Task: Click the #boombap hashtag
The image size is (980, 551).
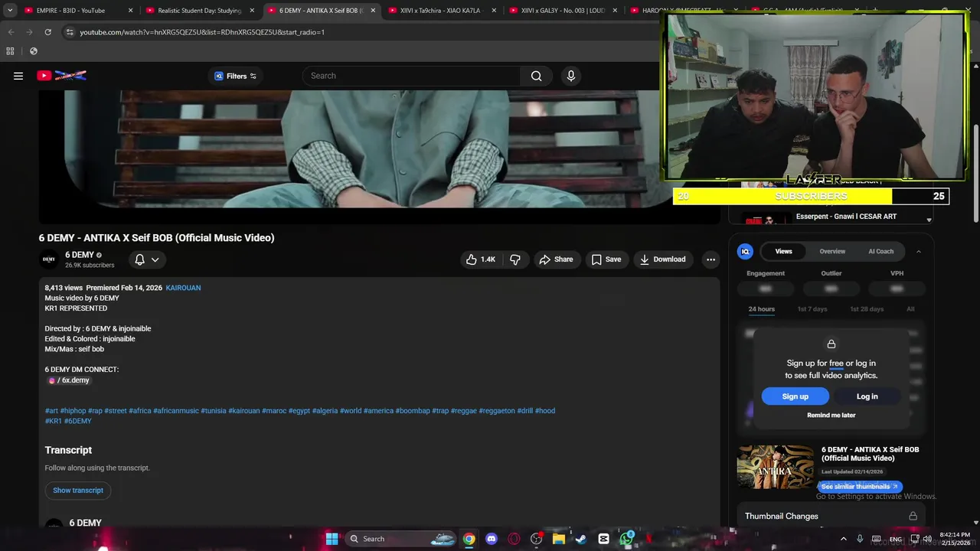Action: 413,411
